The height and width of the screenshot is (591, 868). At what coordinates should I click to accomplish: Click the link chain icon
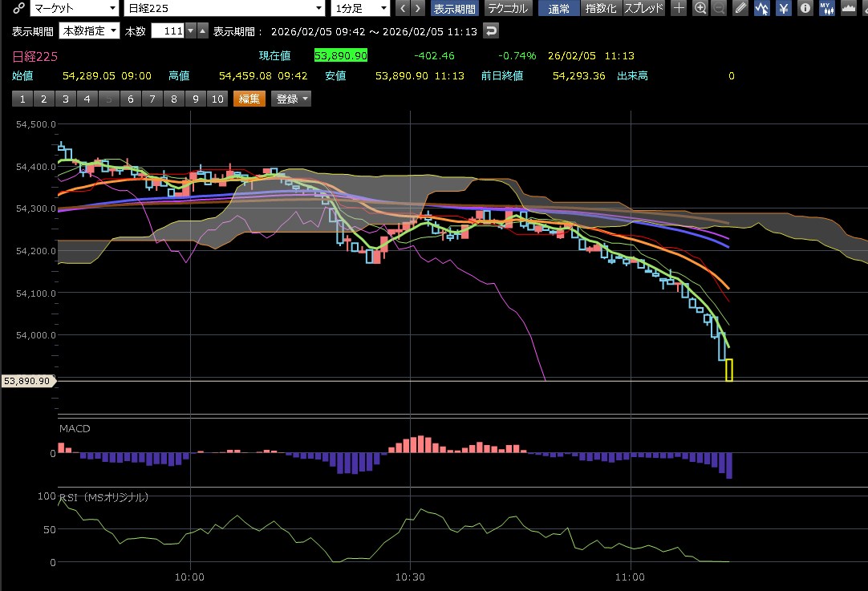click(17, 9)
